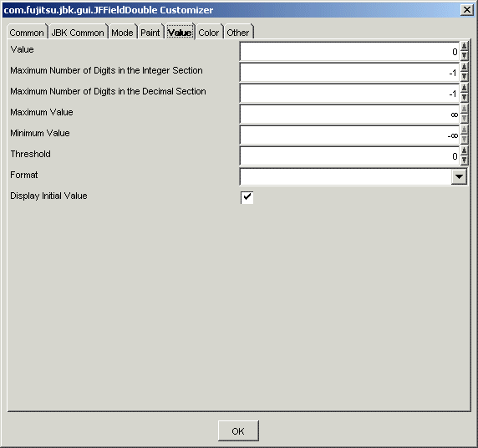Click the OK button

[238, 430]
